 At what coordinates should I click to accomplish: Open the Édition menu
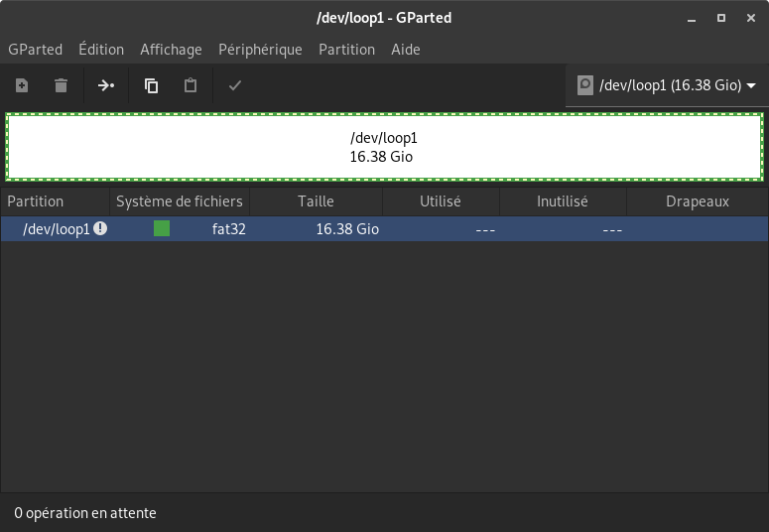click(101, 50)
